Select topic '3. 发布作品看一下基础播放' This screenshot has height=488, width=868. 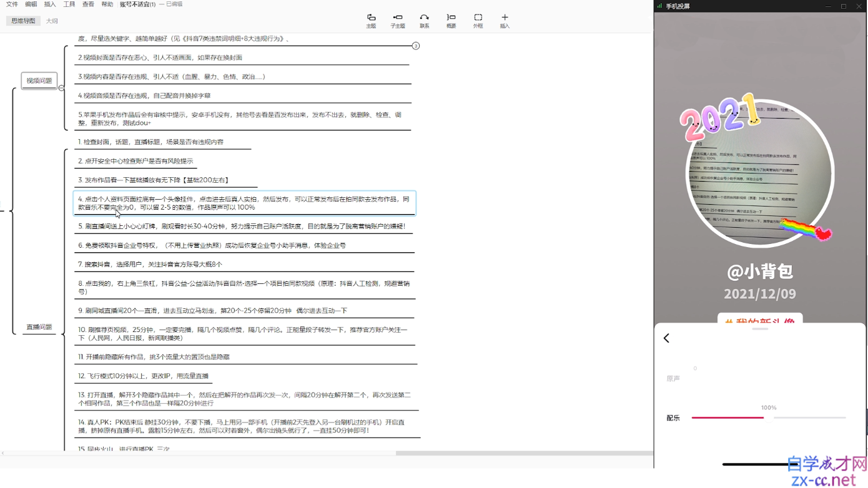tap(154, 180)
